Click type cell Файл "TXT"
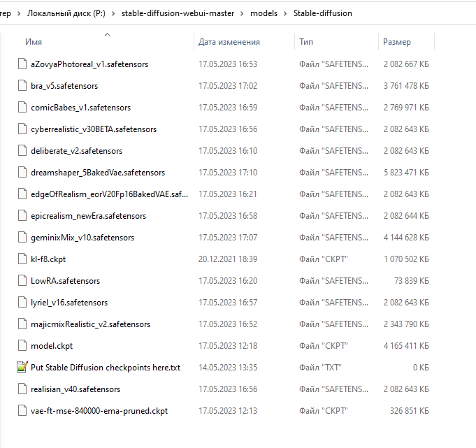476x448 pixels. click(320, 368)
